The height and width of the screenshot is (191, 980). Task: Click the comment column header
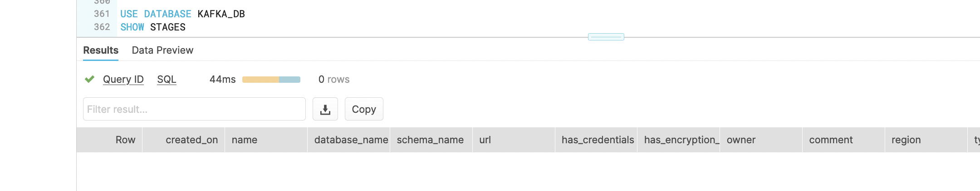831,140
